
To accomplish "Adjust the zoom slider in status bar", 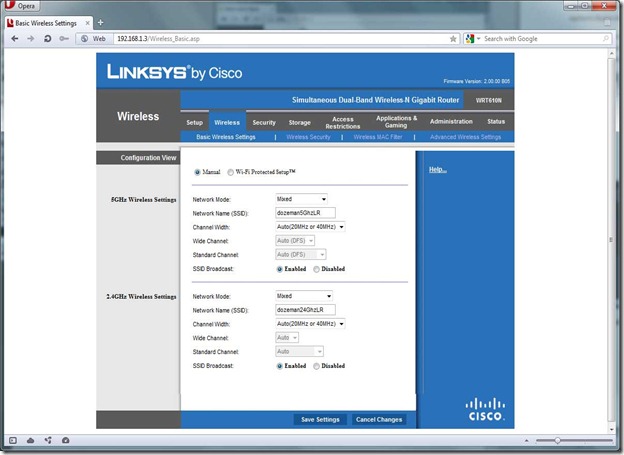I will (x=558, y=440).
